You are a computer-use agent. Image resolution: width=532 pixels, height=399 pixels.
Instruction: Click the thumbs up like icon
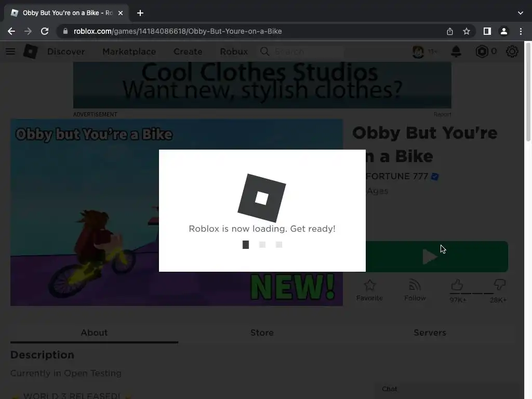(x=457, y=285)
